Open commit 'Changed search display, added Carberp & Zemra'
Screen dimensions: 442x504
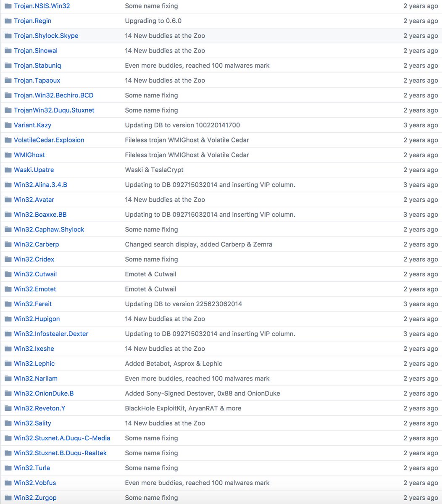point(199,244)
